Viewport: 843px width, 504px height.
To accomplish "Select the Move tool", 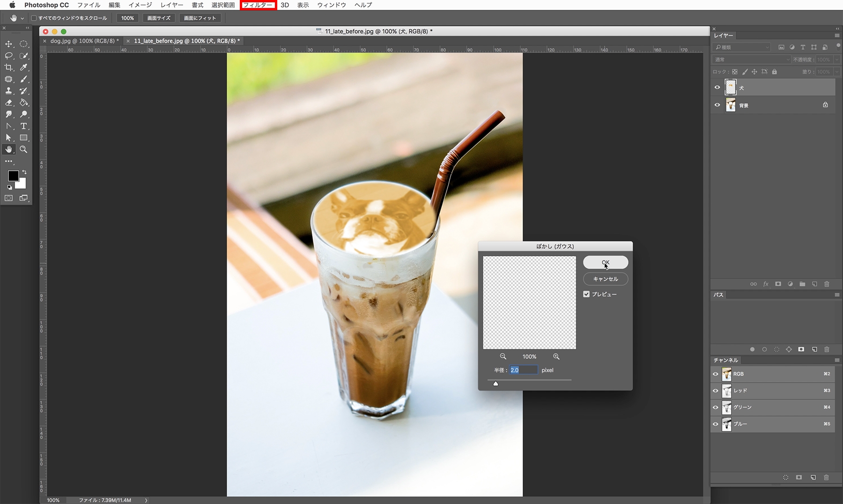I will [x=9, y=44].
